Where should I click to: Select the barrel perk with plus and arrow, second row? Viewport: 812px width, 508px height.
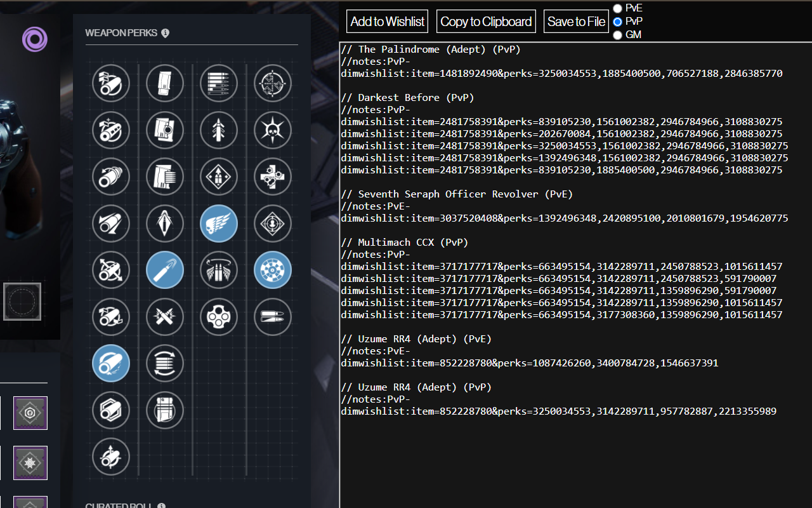tap(111, 130)
